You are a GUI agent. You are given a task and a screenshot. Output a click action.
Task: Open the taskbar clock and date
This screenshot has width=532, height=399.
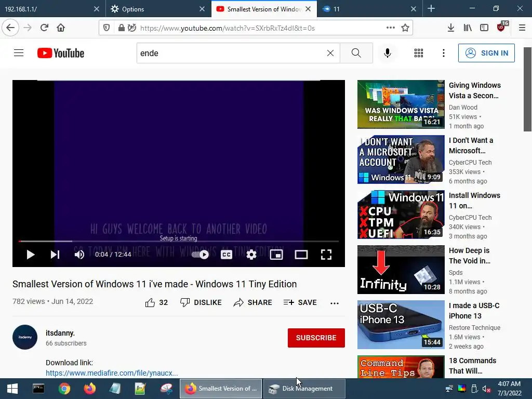(509, 389)
